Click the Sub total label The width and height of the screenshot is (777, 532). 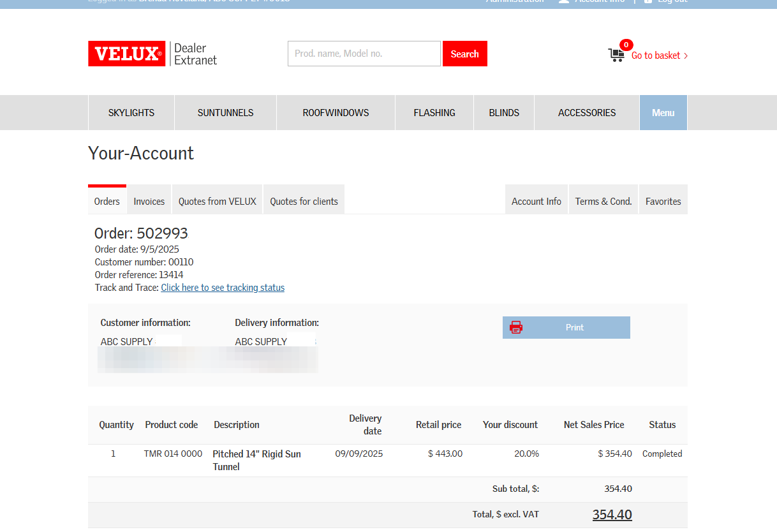click(x=516, y=489)
